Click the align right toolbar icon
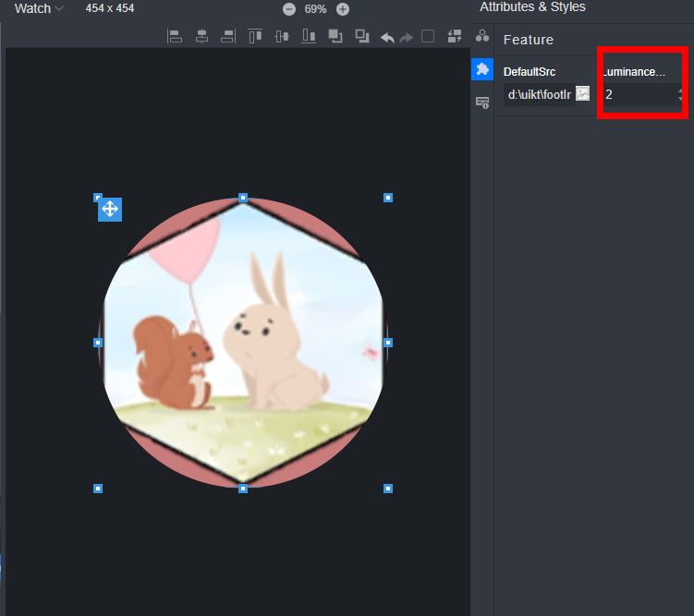The height and width of the screenshot is (616, 694). (227, 36)
